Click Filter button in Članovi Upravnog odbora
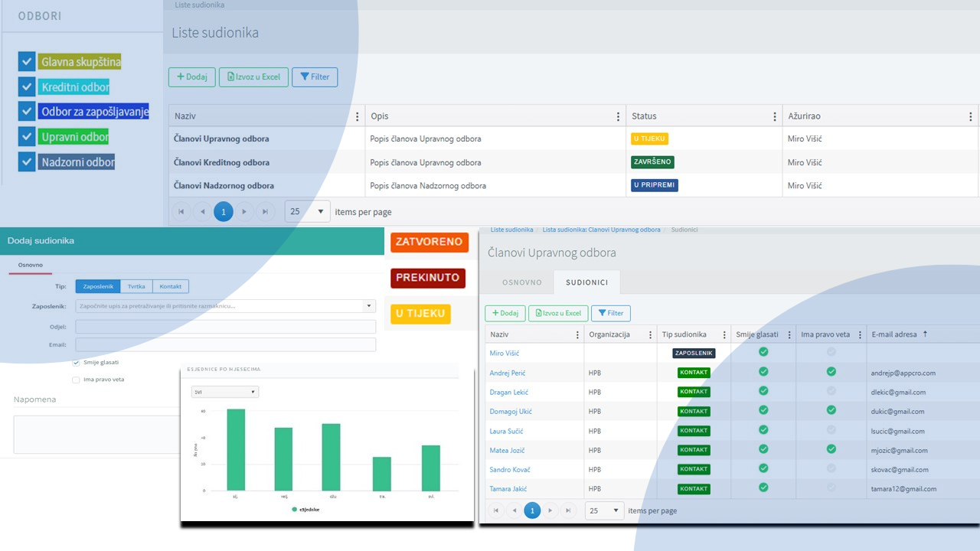The image size is (980, 551). tap(611, 313)
